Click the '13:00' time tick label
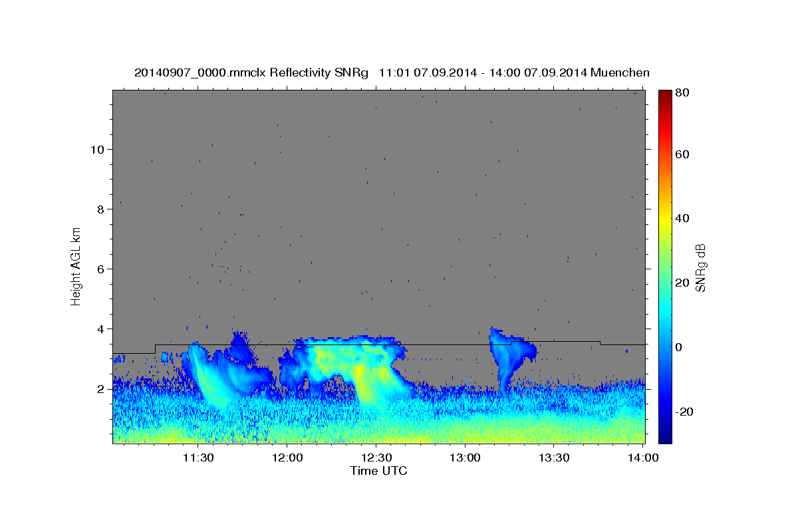798x532 pixels. [465, 458]
